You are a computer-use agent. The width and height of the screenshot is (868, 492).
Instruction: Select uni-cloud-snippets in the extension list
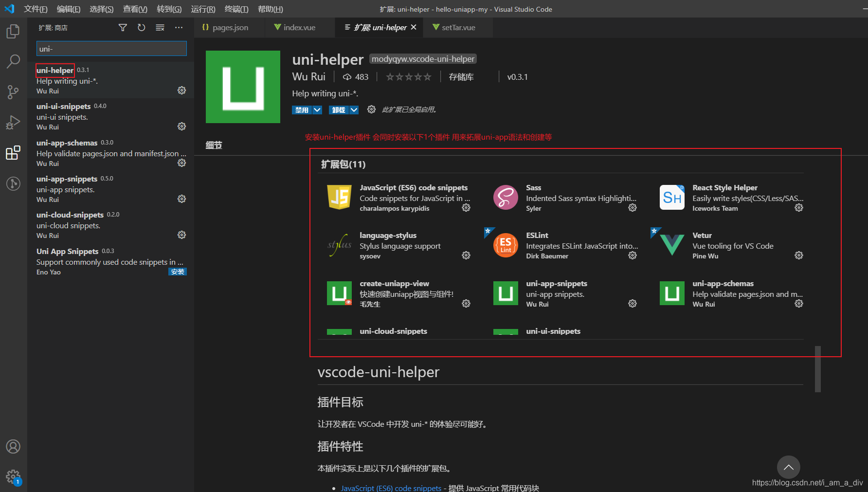110,225
